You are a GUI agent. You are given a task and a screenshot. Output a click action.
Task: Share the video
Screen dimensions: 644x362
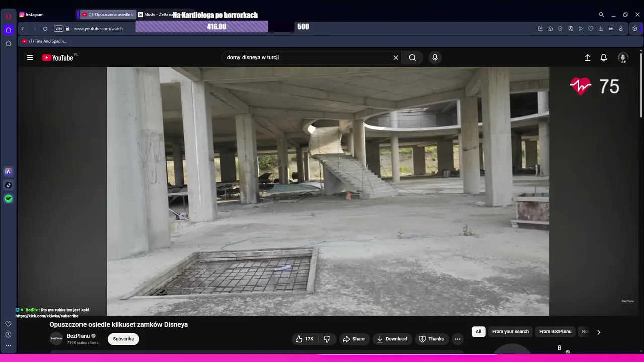pos(354,339)
